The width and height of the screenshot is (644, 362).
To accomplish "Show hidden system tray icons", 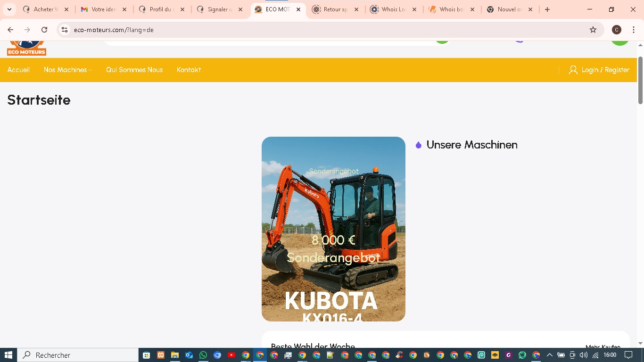I will (x=549, y=355).
